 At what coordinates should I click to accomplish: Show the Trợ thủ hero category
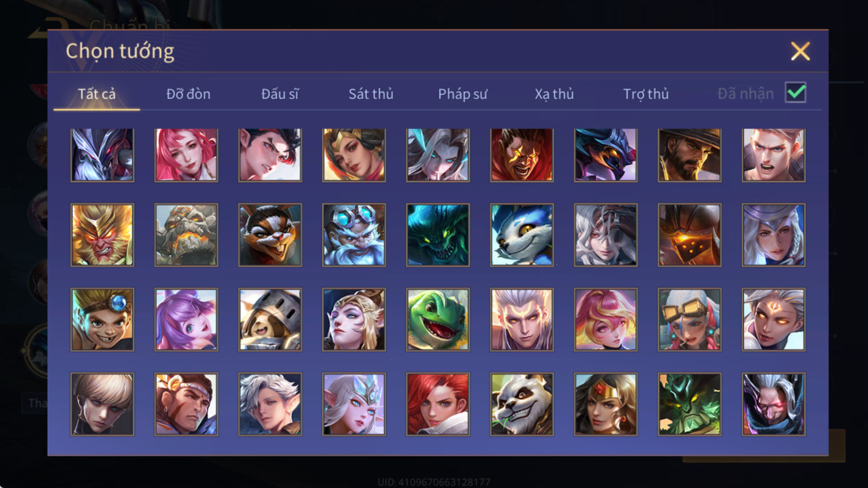click(x=646, y=94)
